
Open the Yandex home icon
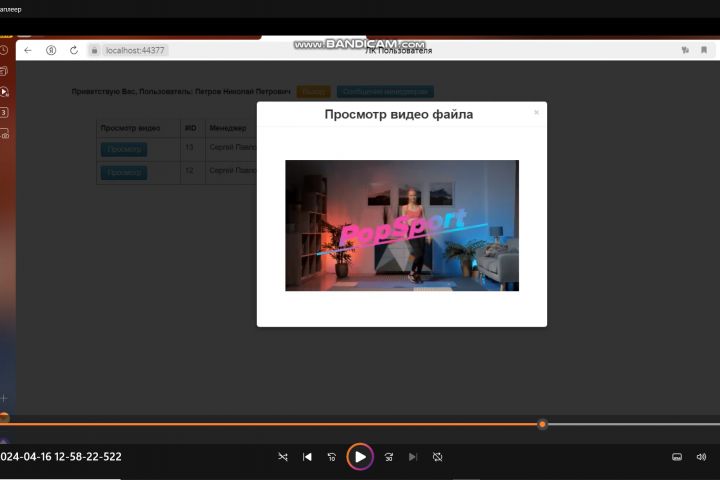(x=51, y=50)
